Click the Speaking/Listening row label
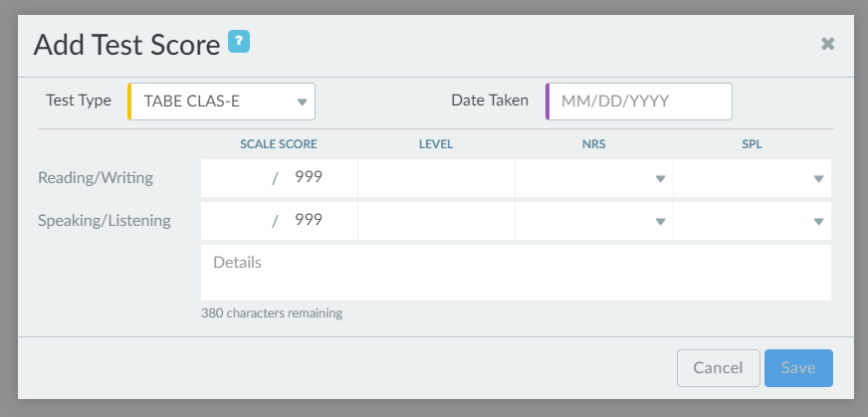Image resolution: width=868 pixels, height=417 pixels. [105, 221]
